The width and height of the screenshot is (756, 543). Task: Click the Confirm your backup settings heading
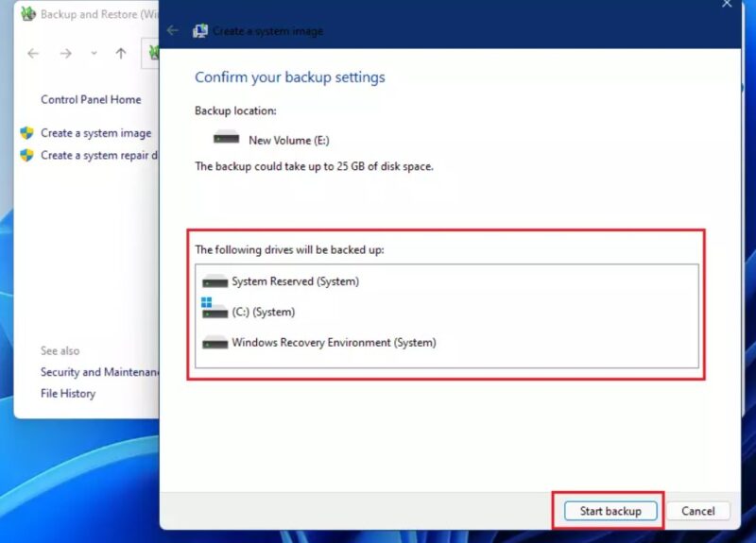point(290,77)
